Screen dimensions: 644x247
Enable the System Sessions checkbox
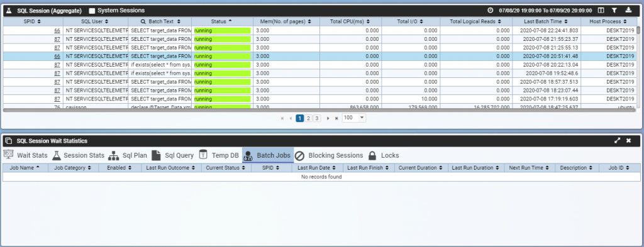pos(92,10)
